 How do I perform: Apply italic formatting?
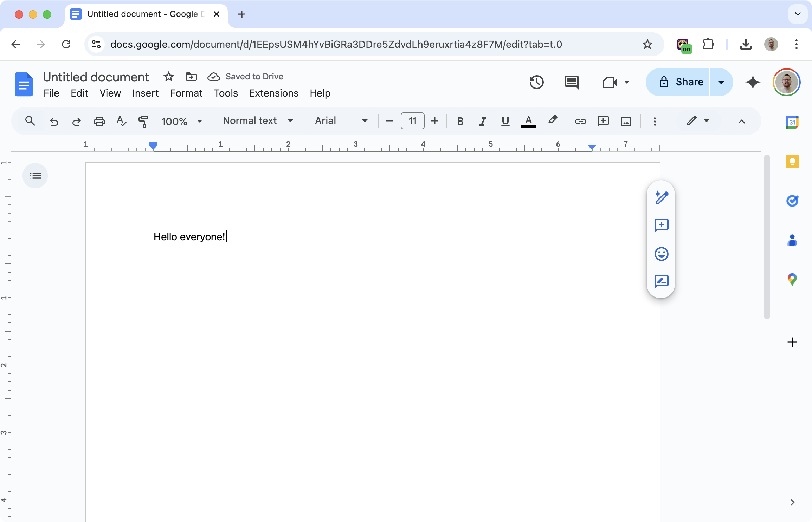(482, 121)
